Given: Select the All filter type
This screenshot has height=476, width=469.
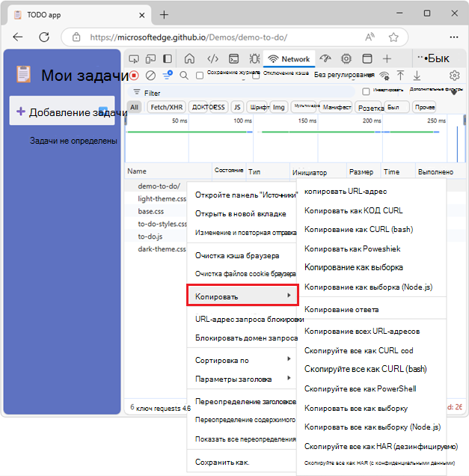Looking at the screenshot, I should click(x=134, y=107).
